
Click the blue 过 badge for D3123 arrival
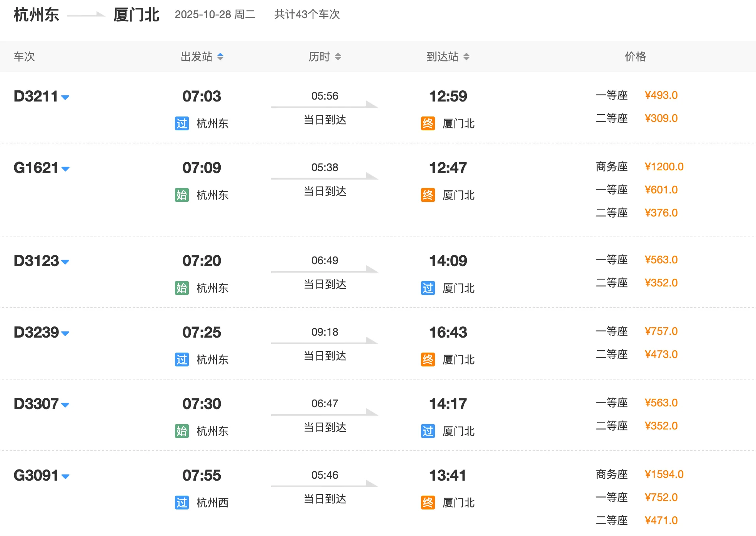tap(428, 288)
